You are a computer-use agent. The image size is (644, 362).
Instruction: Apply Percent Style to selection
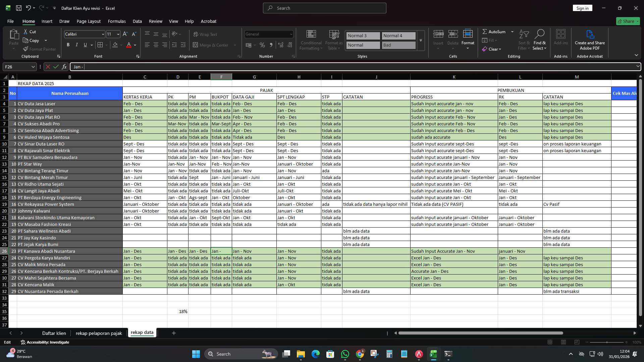coord(262,45)
